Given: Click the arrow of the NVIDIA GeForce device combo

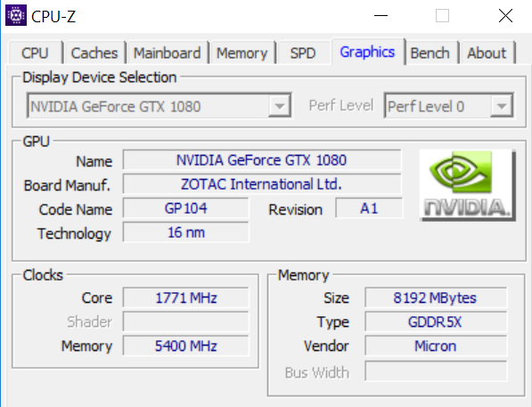Looking at the screenshot, I should [280, 106].
